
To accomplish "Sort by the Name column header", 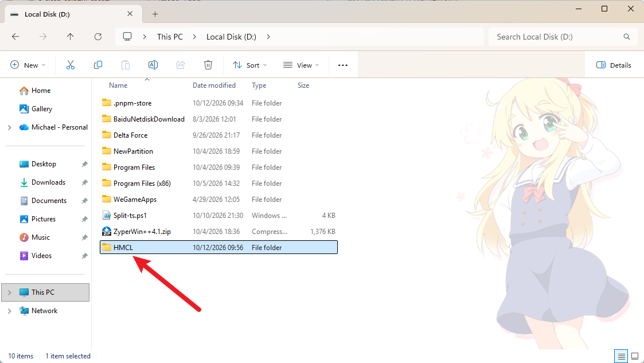I will coord(118,85).
